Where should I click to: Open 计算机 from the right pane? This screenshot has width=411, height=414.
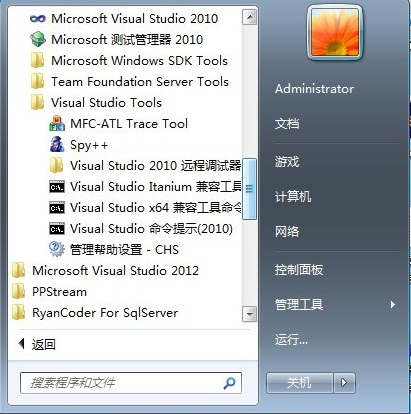click(293, 197)
